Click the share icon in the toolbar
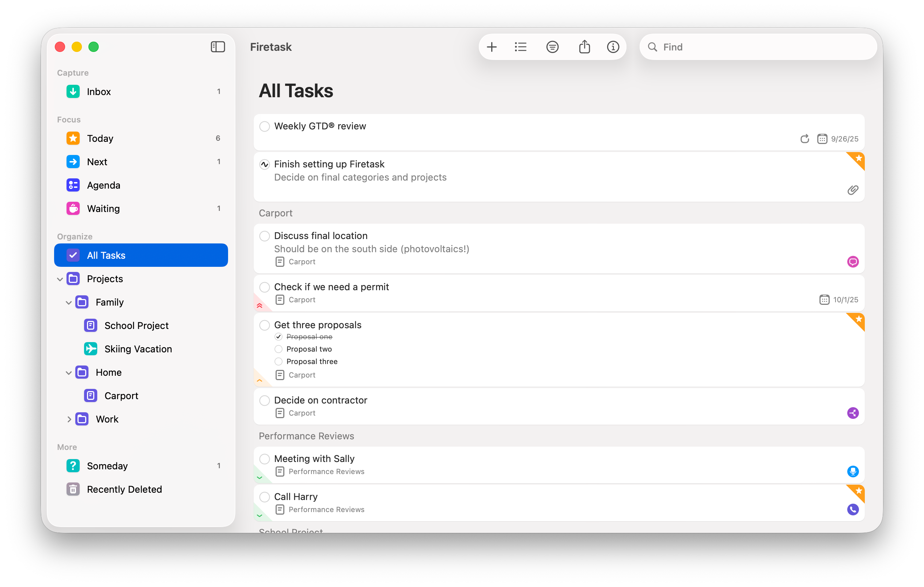The image size is (924, 587). pyautogui.click(x=584, y=47)
